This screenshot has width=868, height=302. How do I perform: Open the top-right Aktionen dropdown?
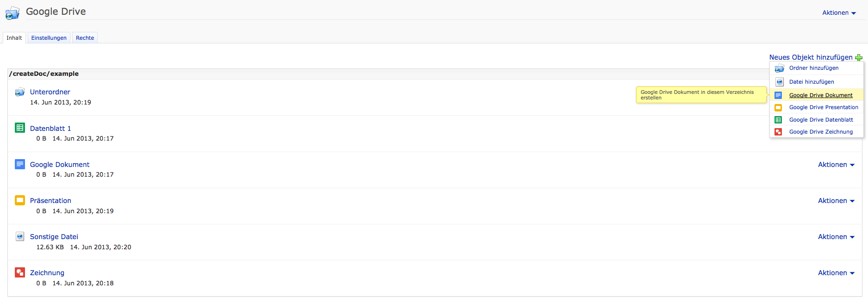pos(839,13)
